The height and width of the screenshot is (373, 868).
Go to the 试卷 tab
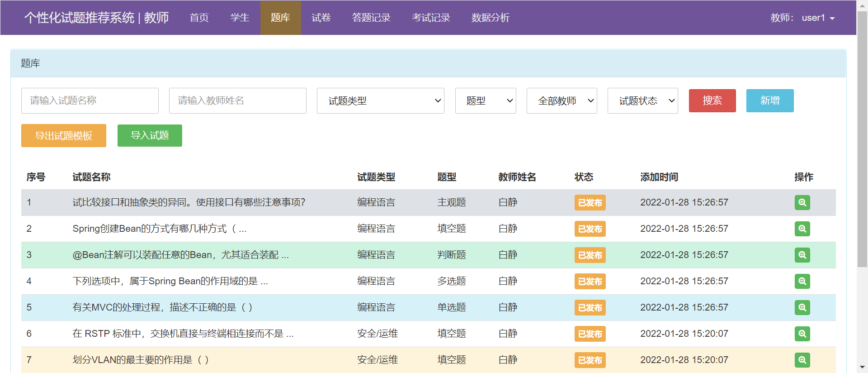click(x=321, y=18)
